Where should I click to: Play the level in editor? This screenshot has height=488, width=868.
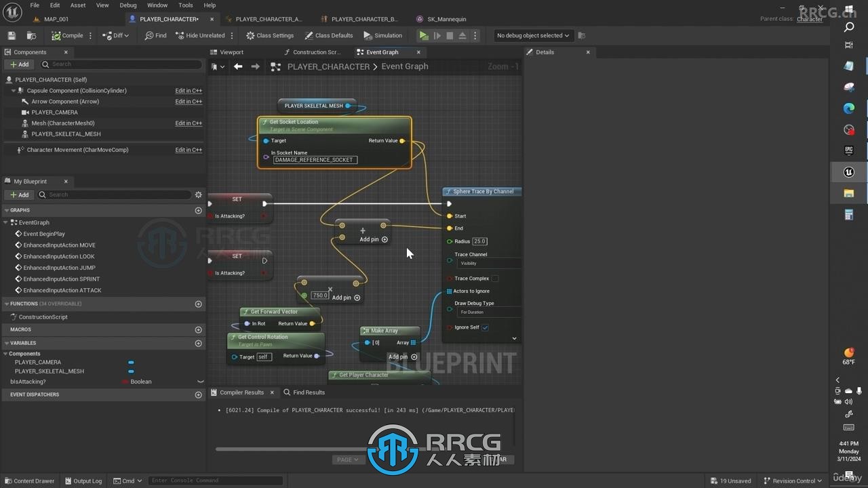coord(424,35)
